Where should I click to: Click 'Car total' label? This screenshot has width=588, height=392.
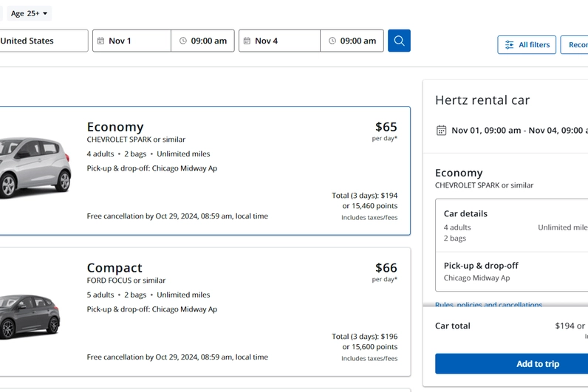point(453,326)
